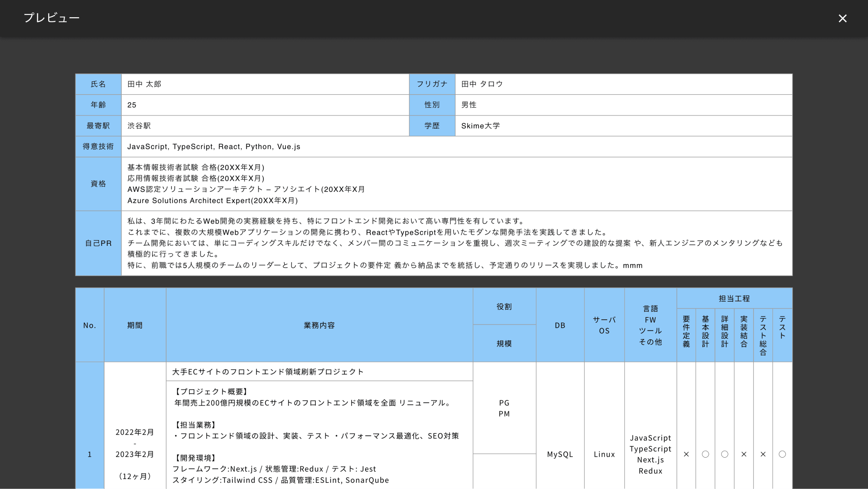Image resolution: width=868 pixels, height=489 pixels.
Task: Click the 担当工程 header cell
Action: [734, 298]
